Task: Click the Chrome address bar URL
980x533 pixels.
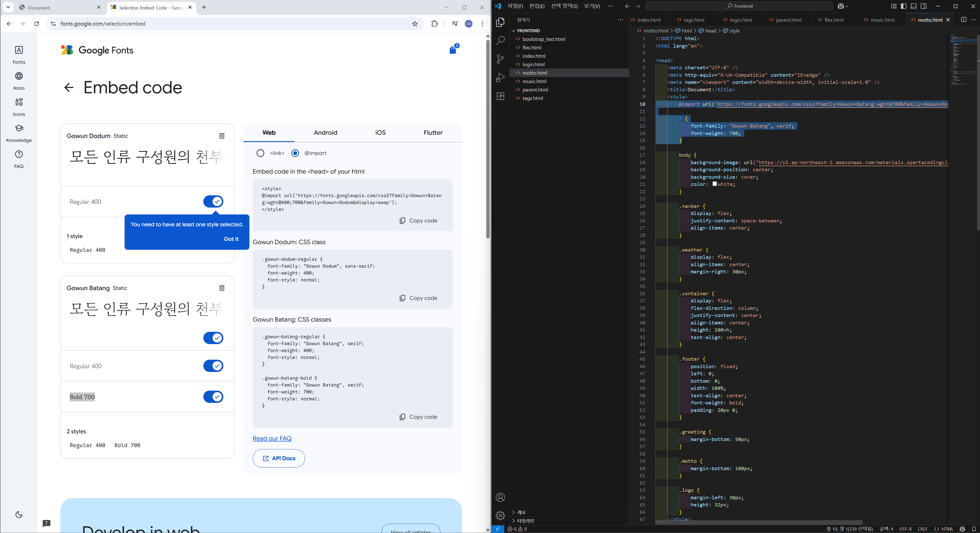Action: [103, 24]
